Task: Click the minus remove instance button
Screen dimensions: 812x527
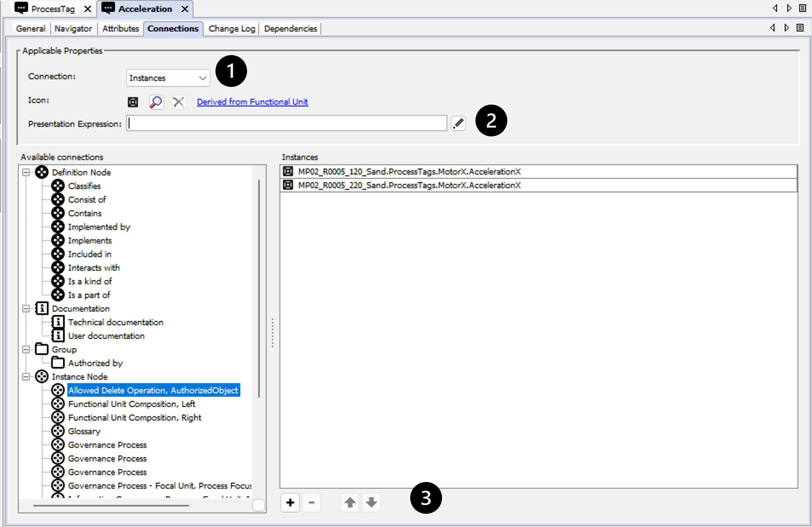Action: pyautogui.click(x=311, y=503)
